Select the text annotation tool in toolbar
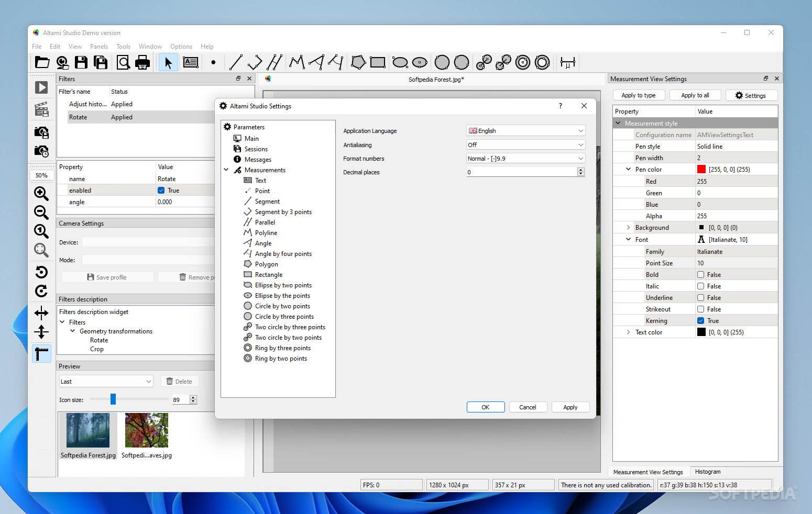Image resolution: width=812 pixels, height=514 pixels. (x=191, y=62)
